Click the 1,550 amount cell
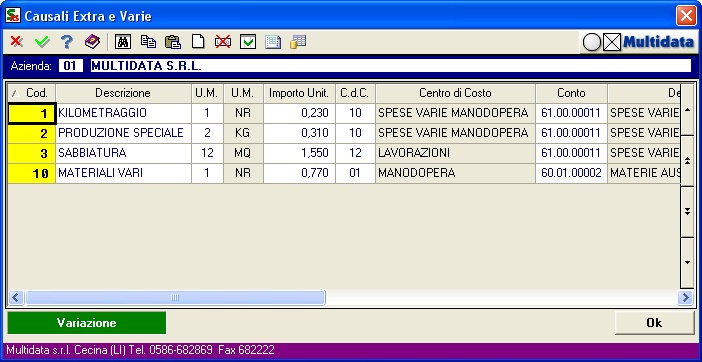The width and height of the screenshot is (702, 362). (299, 153)
